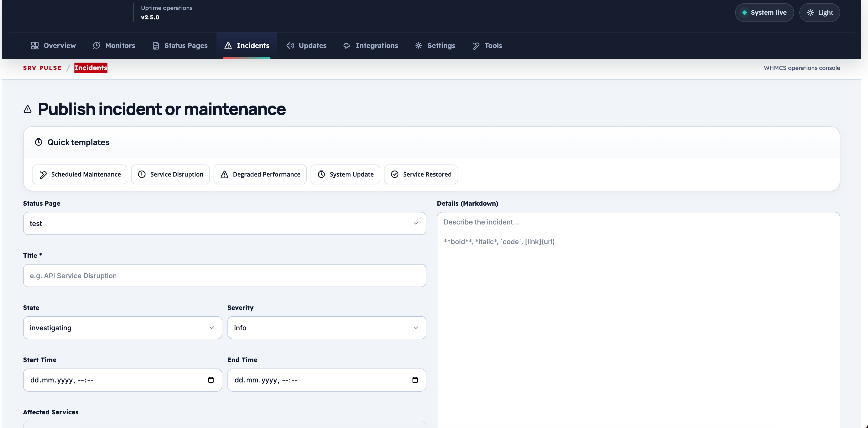Open the Start Time calendar picker icon
Screen dimensions: 868x428
[211, 380]
